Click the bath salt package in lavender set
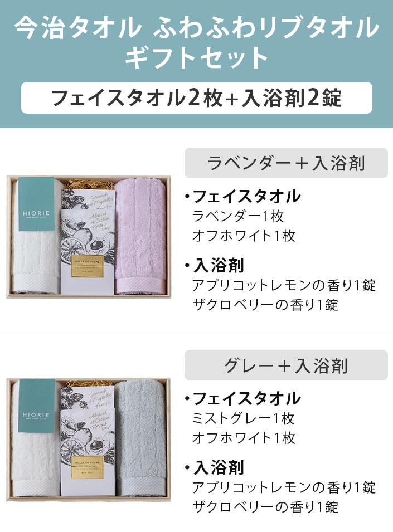Viewport: 393px width, 532px height. tap(88, 242)
